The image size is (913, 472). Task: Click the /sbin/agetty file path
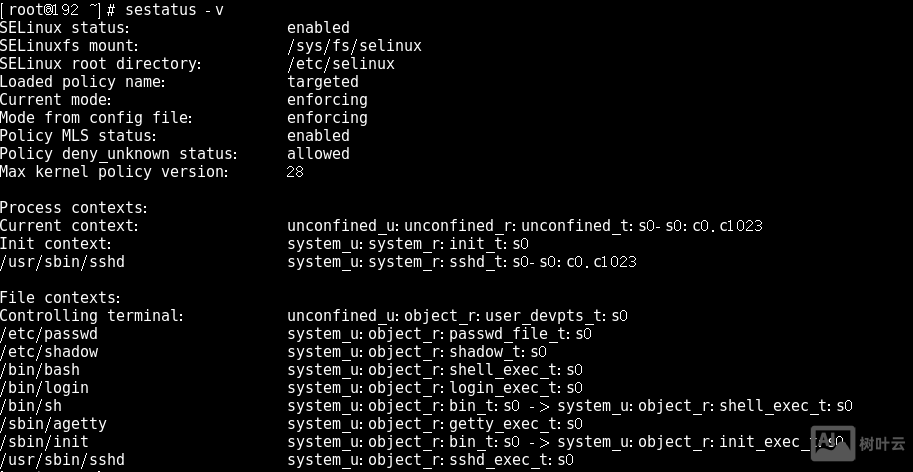coord(53,424)
